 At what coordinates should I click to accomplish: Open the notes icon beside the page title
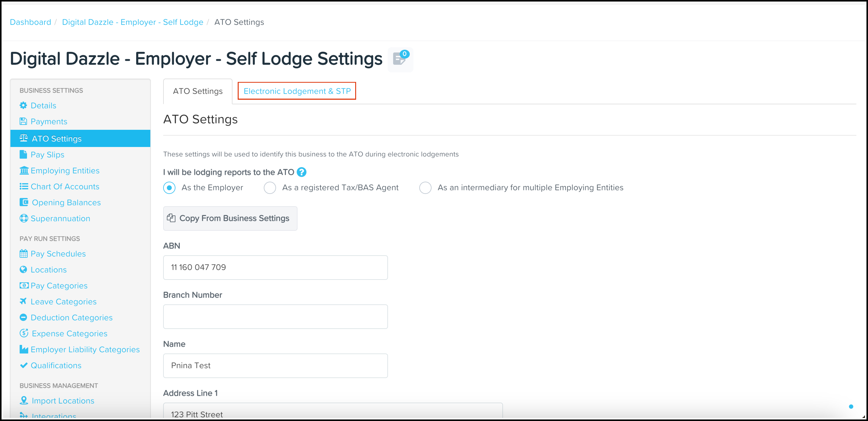400,59
